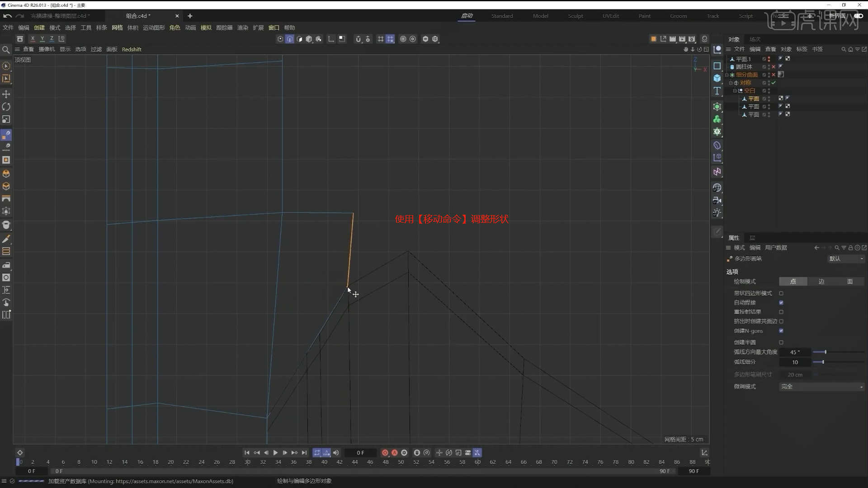
Task: Enable 挤出时创建共面边 checkbox
Action: 781,321
